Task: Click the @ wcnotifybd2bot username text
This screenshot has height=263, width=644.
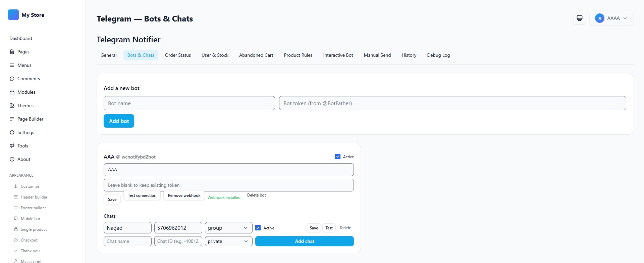Action: [x=136, y=157]
